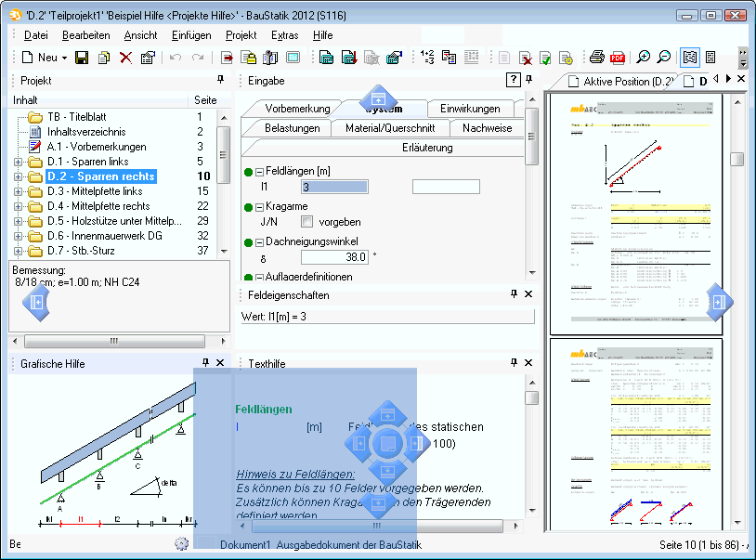Select the single-page view icon

coord(710,58)
